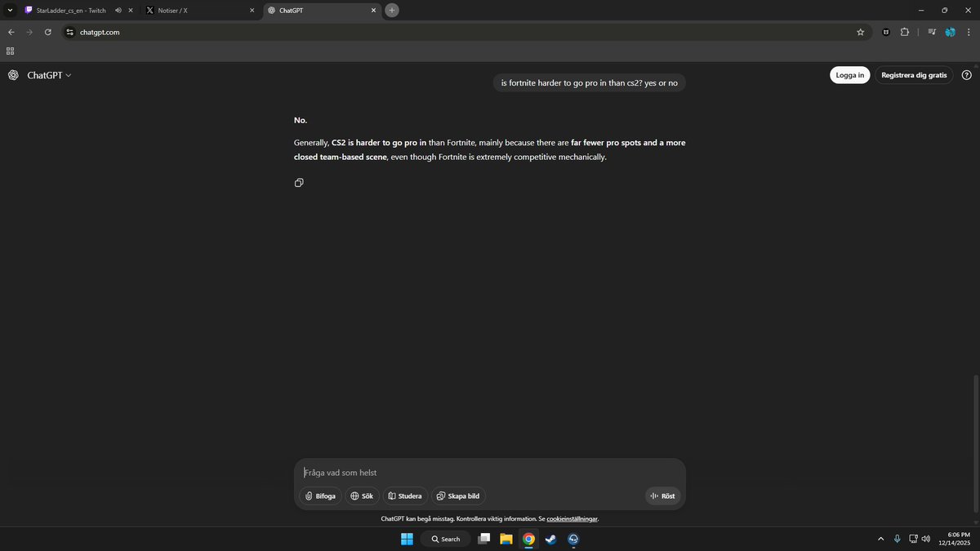
Task: Start voice mode with Röst button
Action: click(662, 495)
